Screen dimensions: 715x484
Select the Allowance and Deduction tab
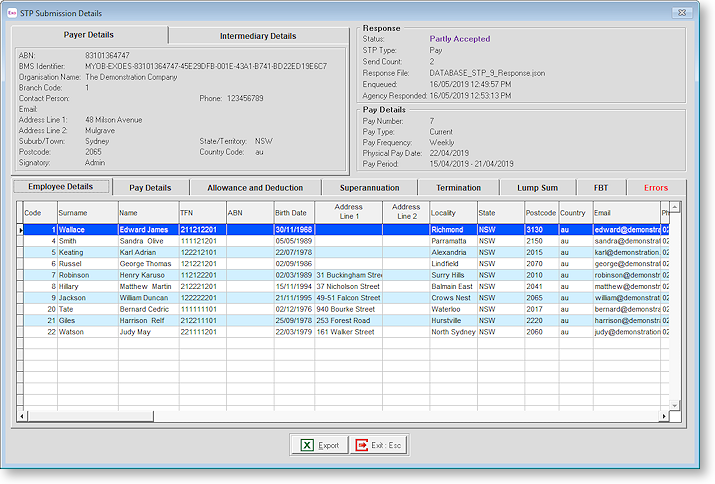tap(255, 188)
